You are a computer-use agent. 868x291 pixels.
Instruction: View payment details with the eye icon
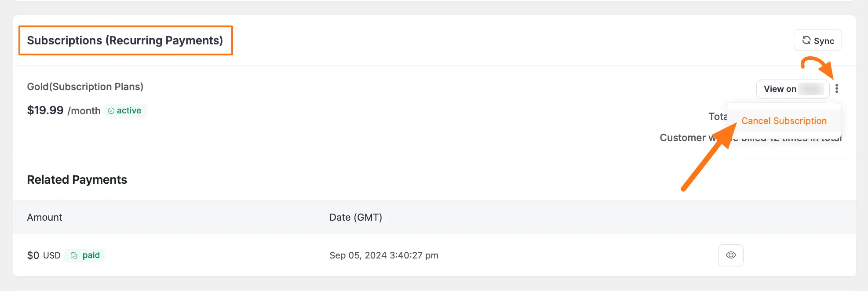click(731, 255)
